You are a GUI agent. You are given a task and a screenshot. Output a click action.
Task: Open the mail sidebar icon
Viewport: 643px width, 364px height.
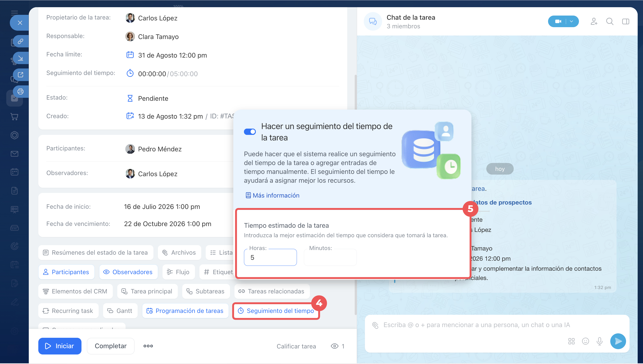(x=14, y=154)
